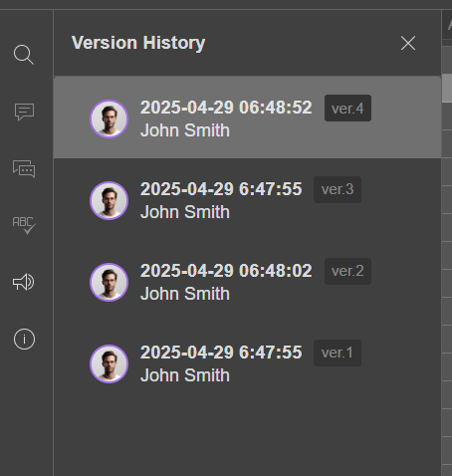Open the Spell checking ABC icon

click(x=24, y=225)
